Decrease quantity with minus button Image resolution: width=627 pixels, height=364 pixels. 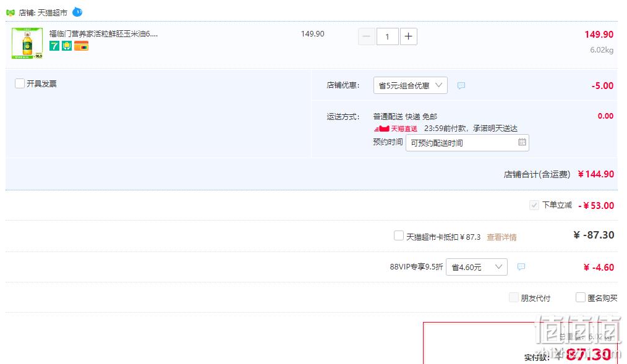tap(366, 36)
